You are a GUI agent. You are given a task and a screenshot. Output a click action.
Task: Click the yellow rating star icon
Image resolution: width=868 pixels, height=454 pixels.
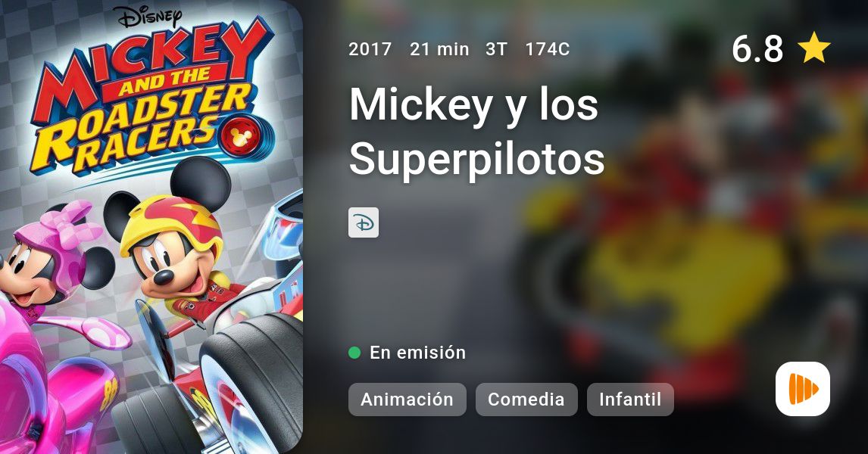coord(813,48)
